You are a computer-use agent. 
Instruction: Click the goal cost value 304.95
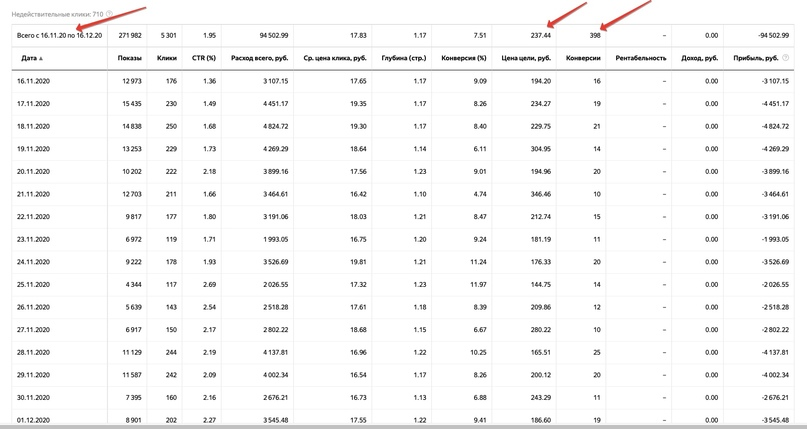tap(540, 149)
